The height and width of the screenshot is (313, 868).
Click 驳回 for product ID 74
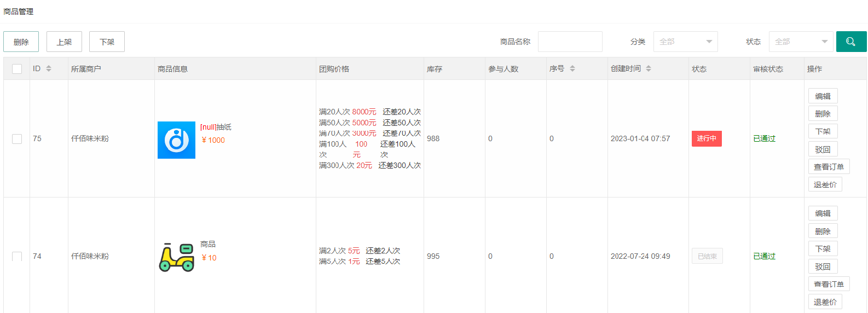point(823,266)
